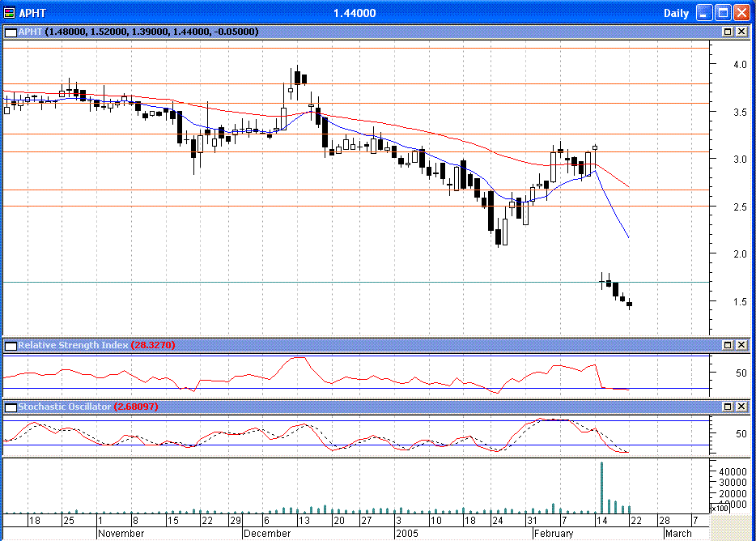Screen dimensions: 756x541
Task: Click the March month label
Action: pyautogui.click(x=678, y=534)
